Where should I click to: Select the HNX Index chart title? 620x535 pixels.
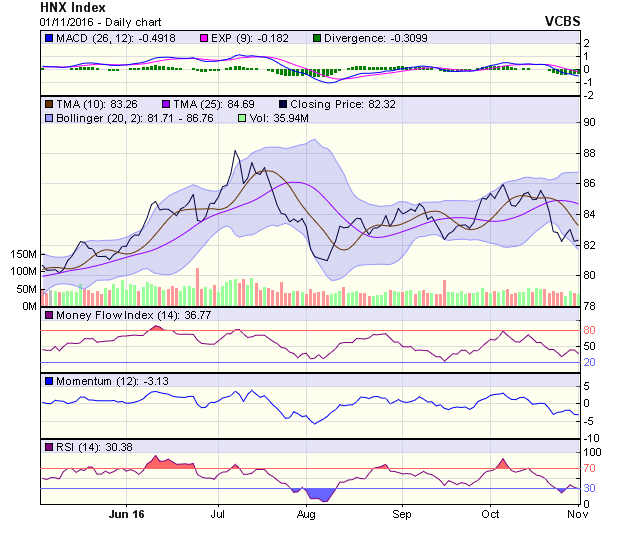point(73,7)
